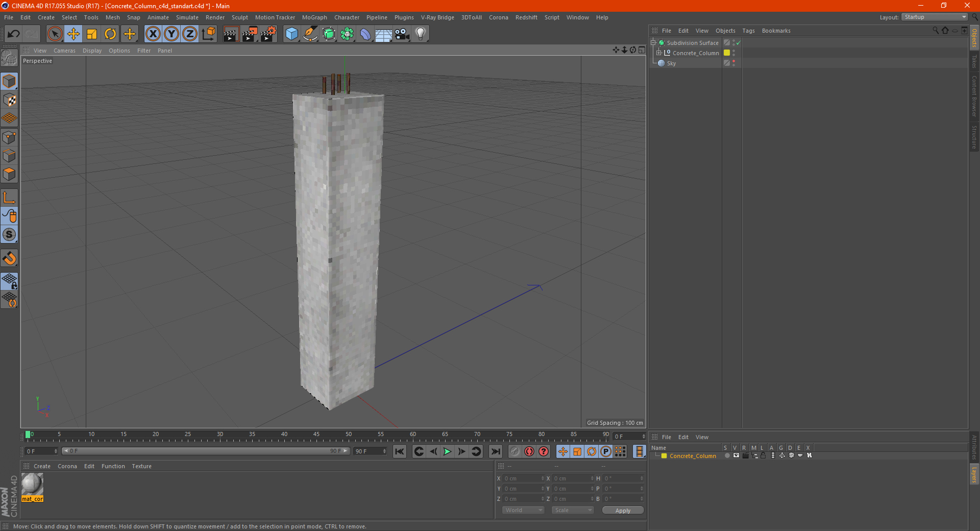Toggle the X axis lock
The image size is (980, 531).
(x=153, y=34)
